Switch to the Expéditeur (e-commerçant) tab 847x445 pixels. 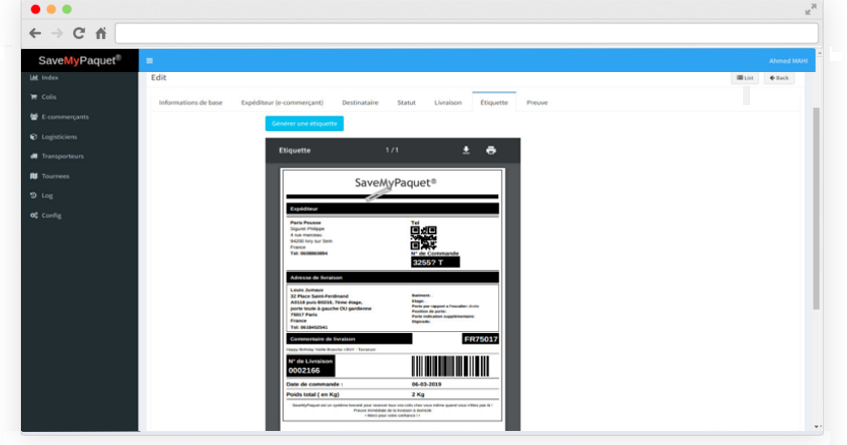pyautogui.click(x=282, y=103)
